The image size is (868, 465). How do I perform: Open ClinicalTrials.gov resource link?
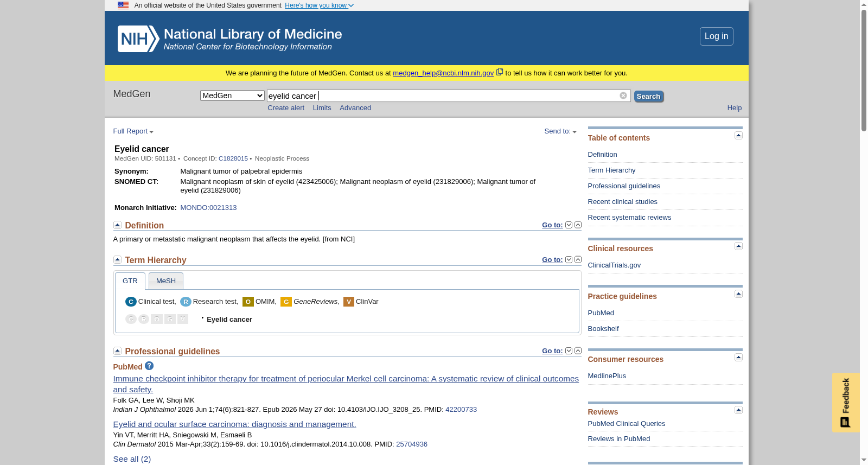[x=614, y=265]
